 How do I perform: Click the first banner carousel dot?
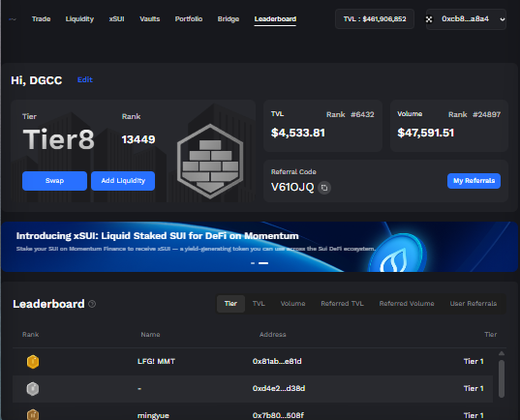pyautogui.click(x=253, y=263)
